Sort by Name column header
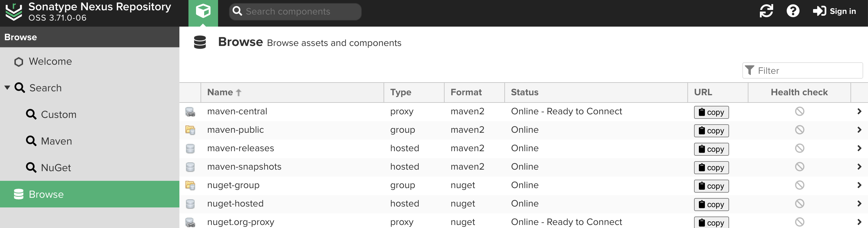 (292, 93)
